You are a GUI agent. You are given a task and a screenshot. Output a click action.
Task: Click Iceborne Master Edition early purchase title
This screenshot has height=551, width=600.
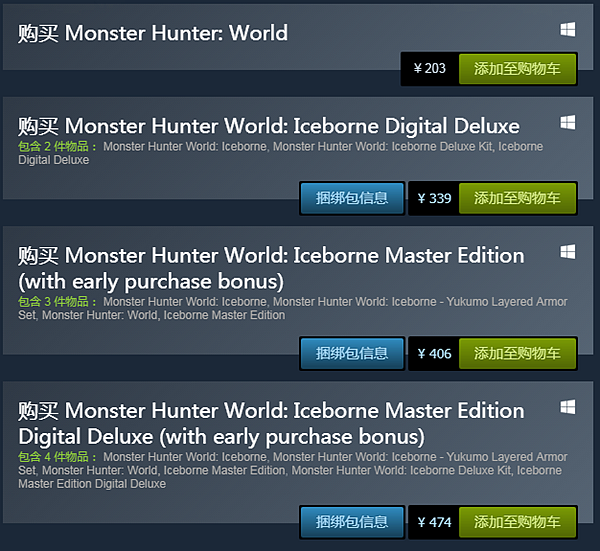point(271,269)
